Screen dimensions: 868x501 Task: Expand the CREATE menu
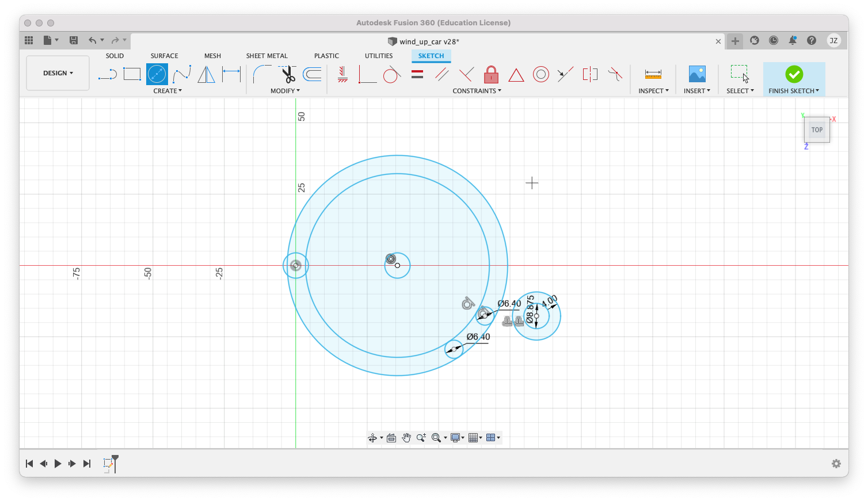[167, 91]
